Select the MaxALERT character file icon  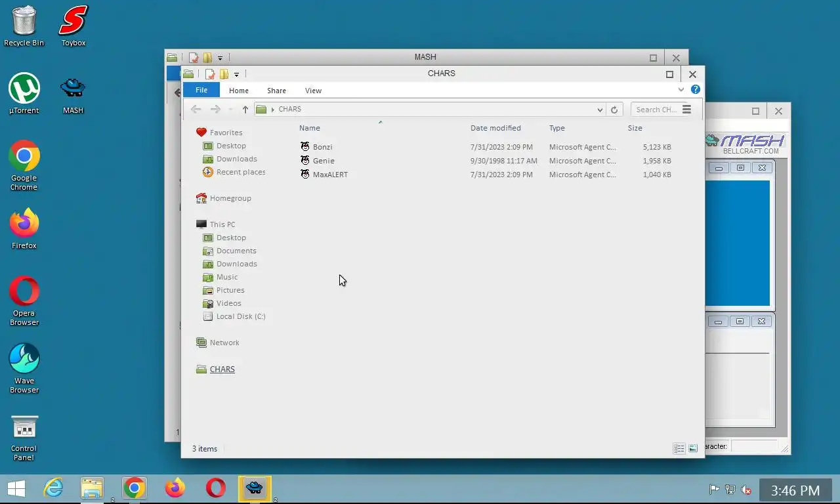point(304,174)
